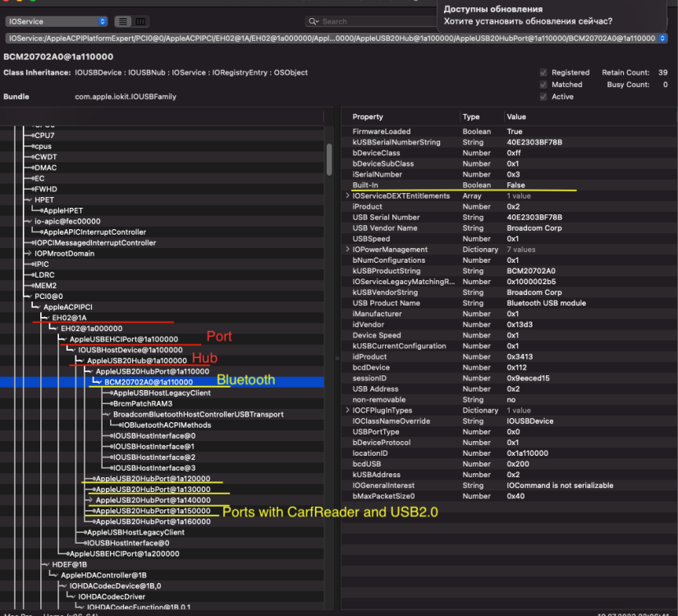Toggle the Active checkbox
678x616 pixels.
tap(543, 96)
